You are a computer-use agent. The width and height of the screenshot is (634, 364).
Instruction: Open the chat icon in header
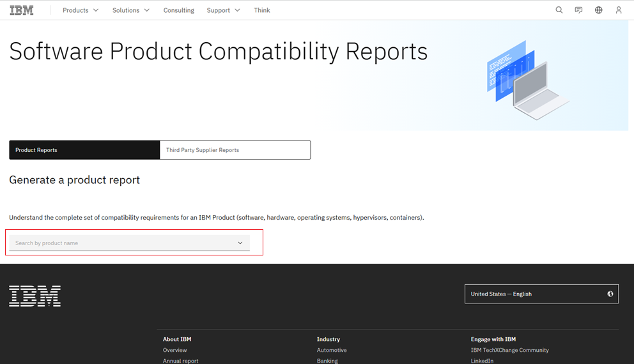pyautogui.click(x=578, y=10)
